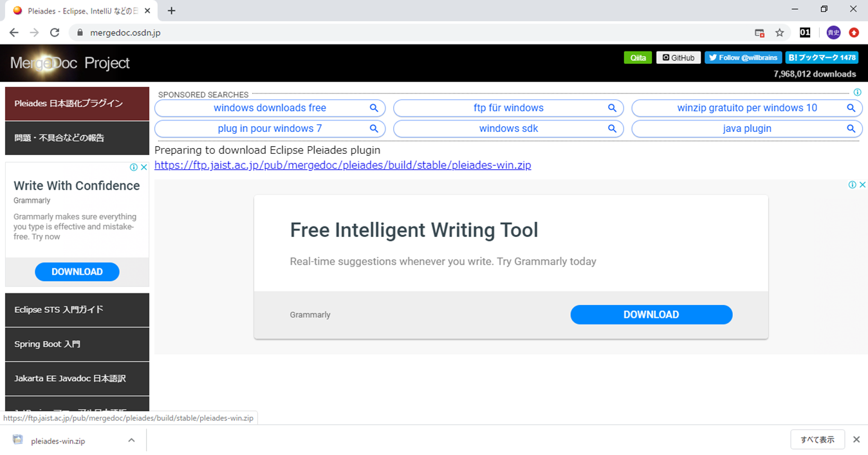
Task: Search plug in pour windows 7
Action: (x=270, y=129)
